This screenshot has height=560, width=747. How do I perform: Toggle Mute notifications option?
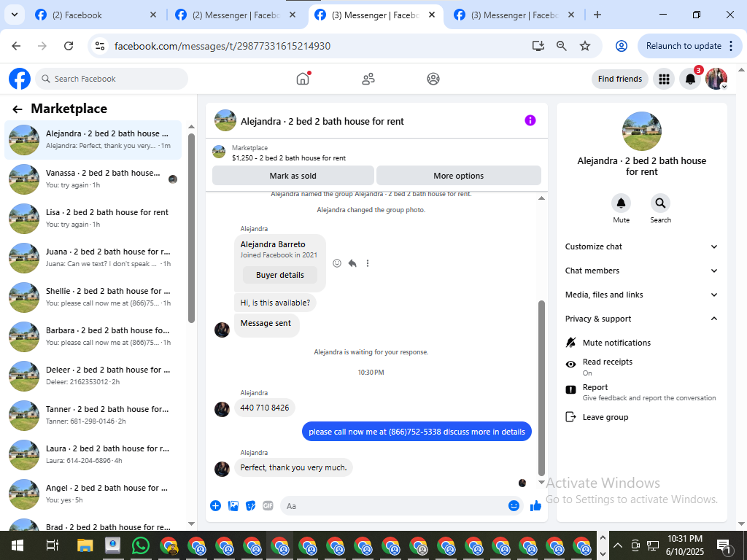(640, 343)
